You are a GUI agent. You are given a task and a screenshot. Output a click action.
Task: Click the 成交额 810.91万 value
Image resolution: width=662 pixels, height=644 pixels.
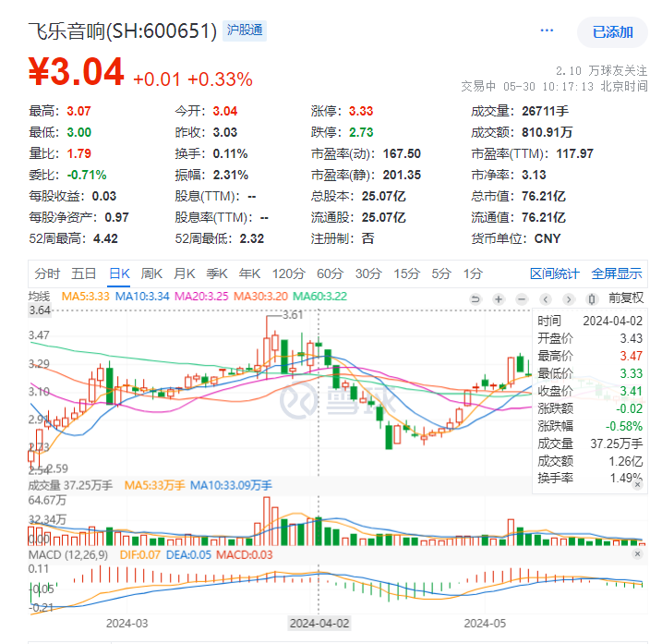(x=547, y=133)
